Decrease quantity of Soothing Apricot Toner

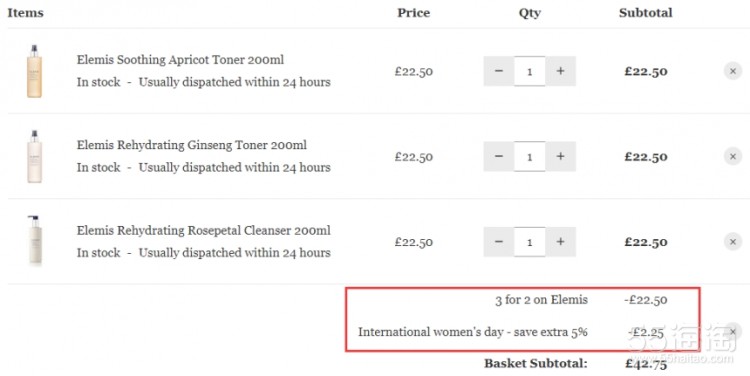point(498,71)
